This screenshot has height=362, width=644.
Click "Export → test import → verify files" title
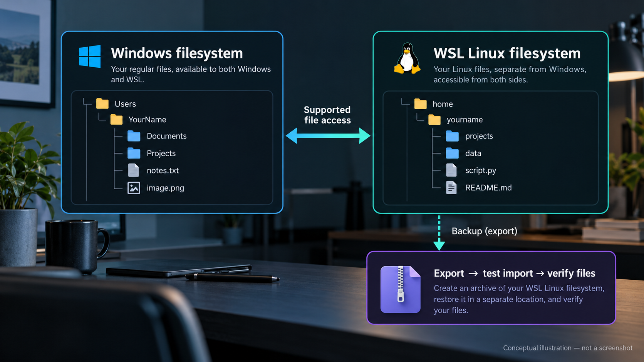point(515,273)
